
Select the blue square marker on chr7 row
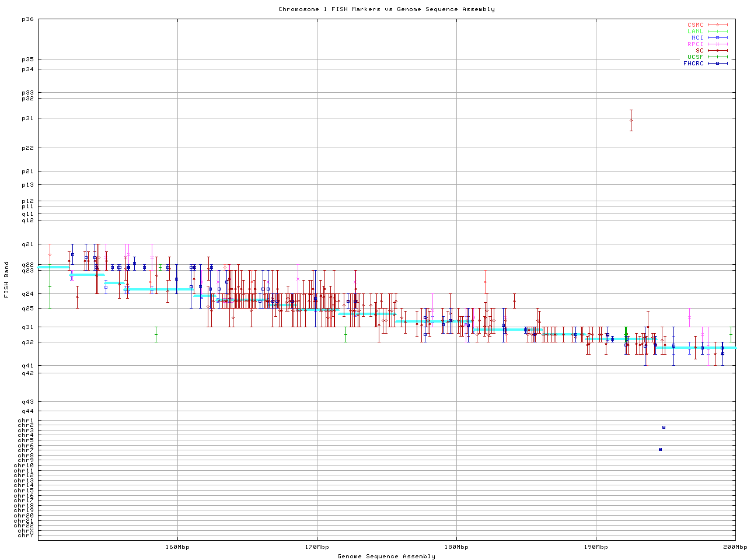click(x=660, y=449)
